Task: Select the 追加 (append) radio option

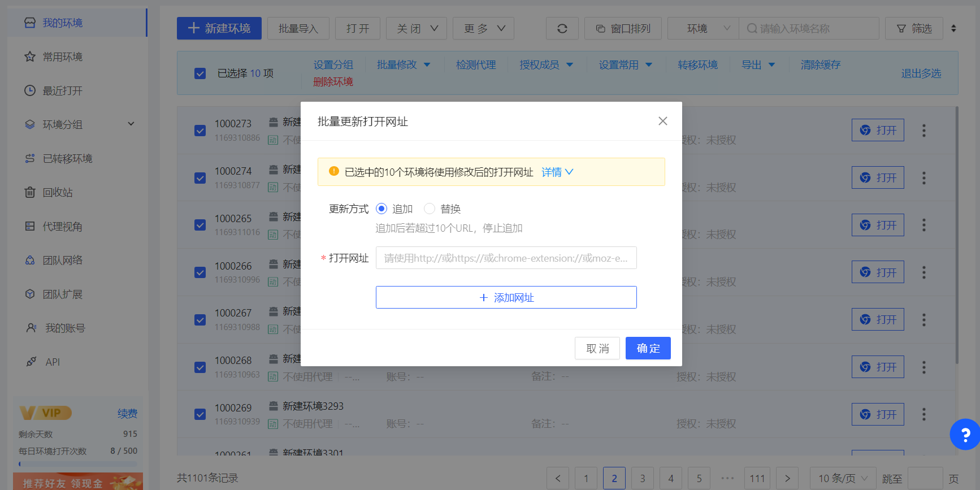Action: (x=381, y=209)
